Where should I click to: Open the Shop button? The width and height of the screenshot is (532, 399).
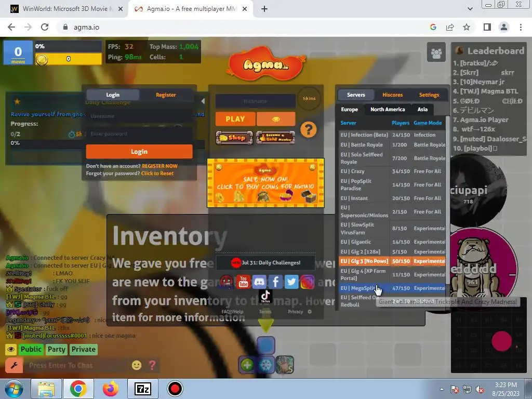pyautogui.click(x=234, y=138)
